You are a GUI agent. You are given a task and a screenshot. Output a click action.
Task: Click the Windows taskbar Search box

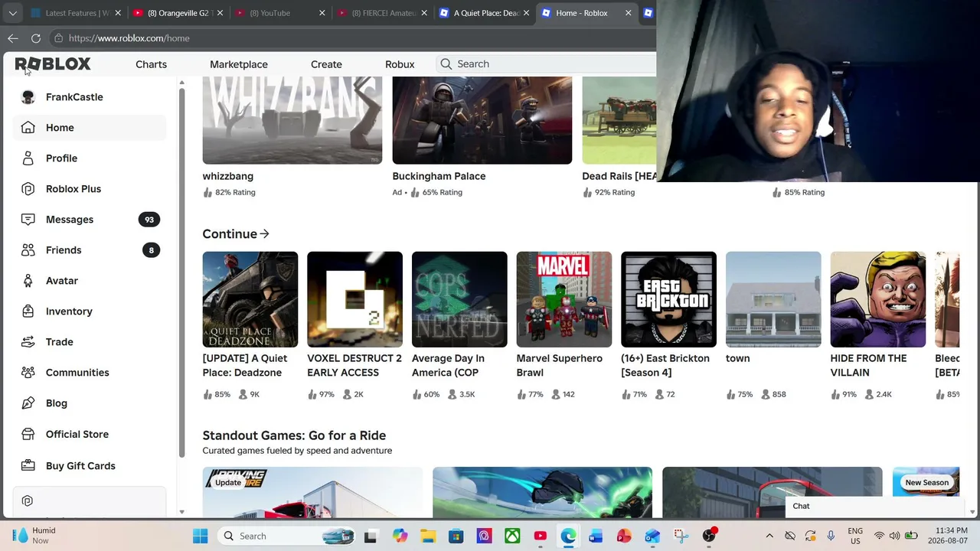(x=285, y=536)
